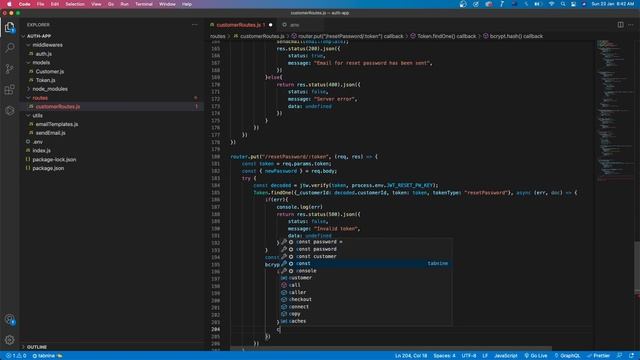Select 'const customer' suggestion
This screenshot has width=640, height=360.
(x=366, y=256)
